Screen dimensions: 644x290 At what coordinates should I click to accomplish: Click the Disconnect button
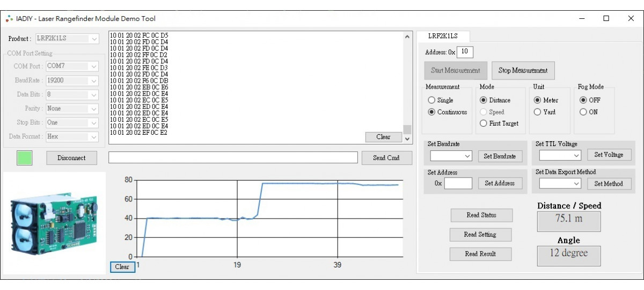(x=71, y=158)
